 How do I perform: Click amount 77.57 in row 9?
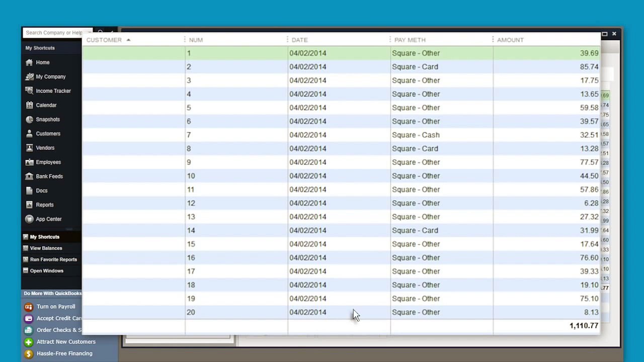pos(589,162)
